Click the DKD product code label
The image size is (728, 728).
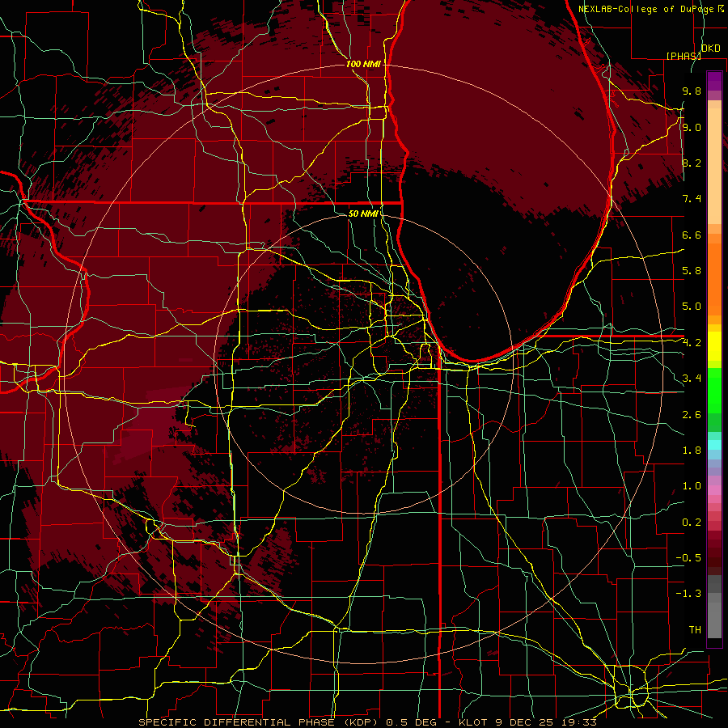[711, 49]
